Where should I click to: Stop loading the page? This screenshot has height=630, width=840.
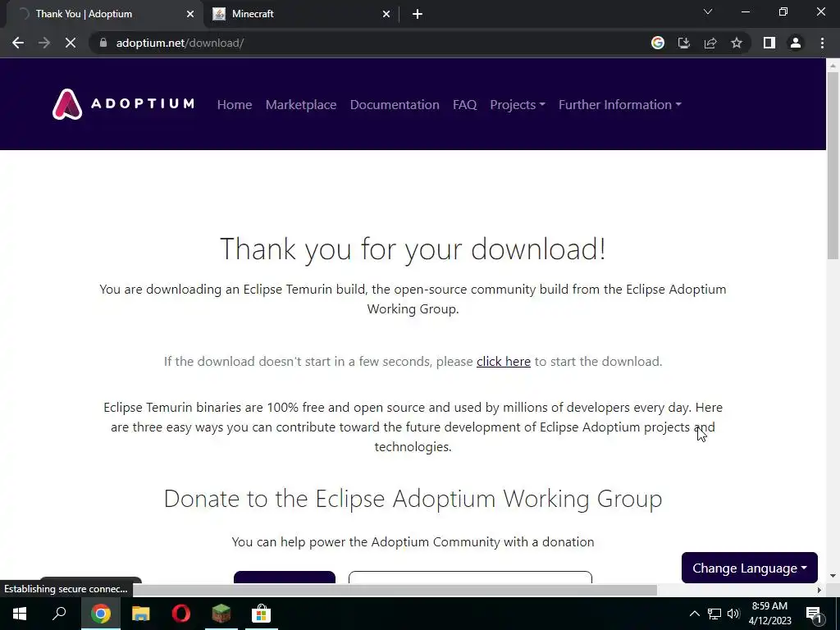[x=71, y=43]
